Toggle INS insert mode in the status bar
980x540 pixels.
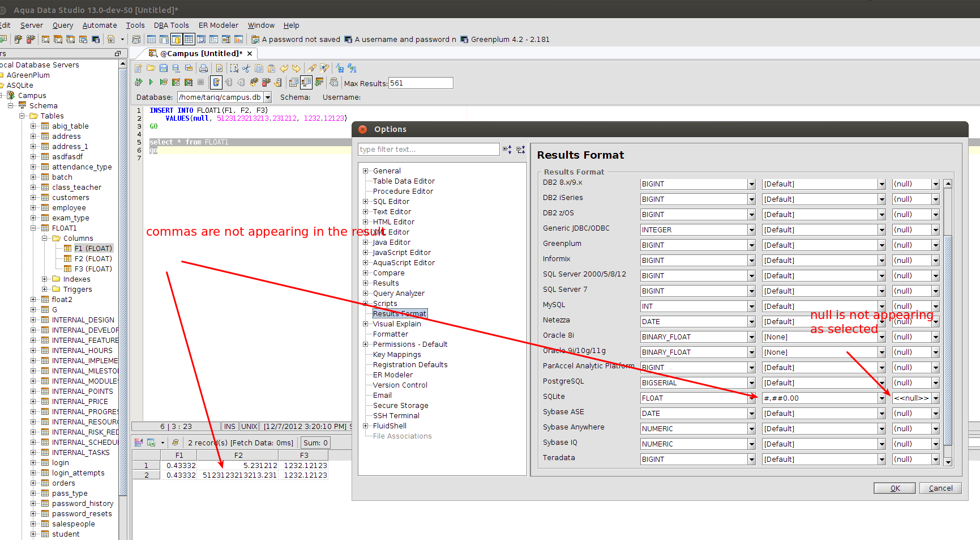click(229, 427)
